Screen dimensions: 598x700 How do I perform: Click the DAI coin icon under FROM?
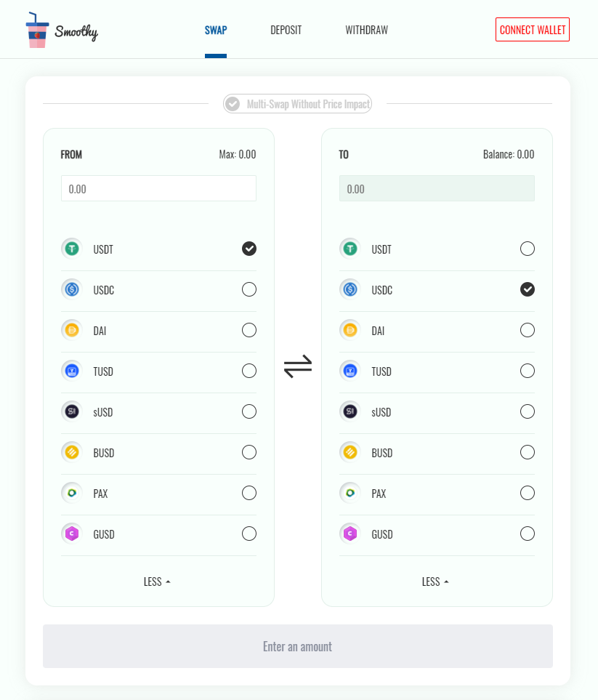pyautogui.click(x=72, y=331)
